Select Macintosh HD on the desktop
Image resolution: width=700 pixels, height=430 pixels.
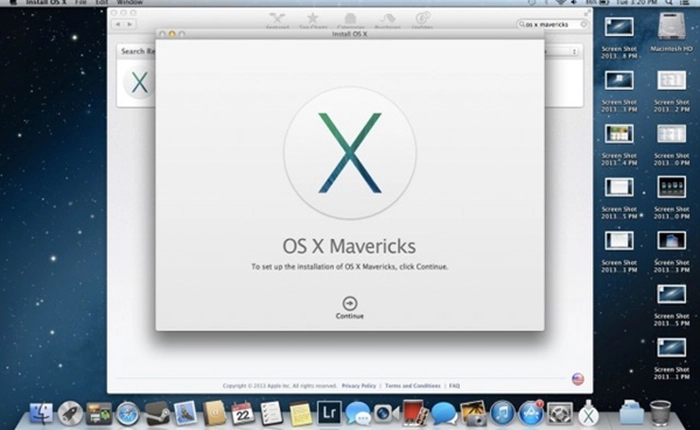click(671, 32)
